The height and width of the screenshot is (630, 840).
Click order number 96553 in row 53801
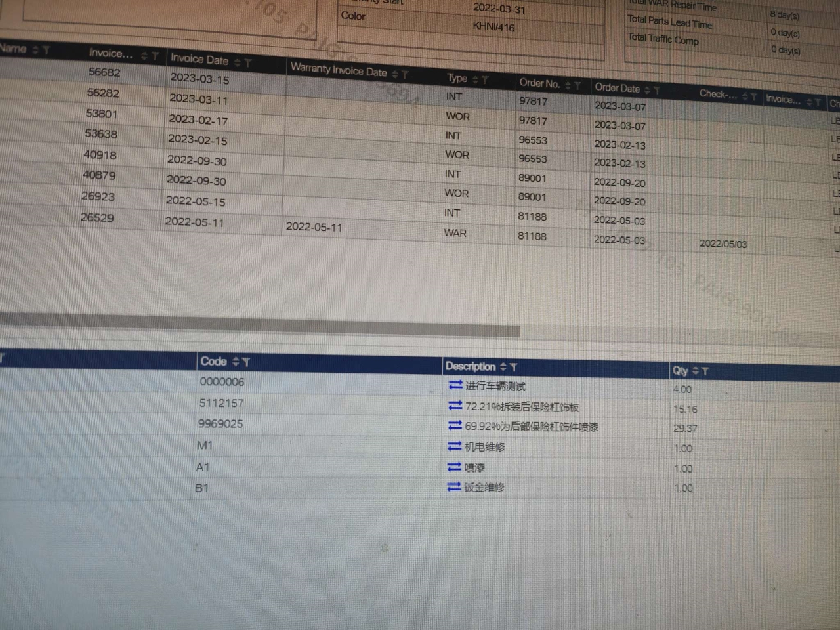(x=532, y=140)
